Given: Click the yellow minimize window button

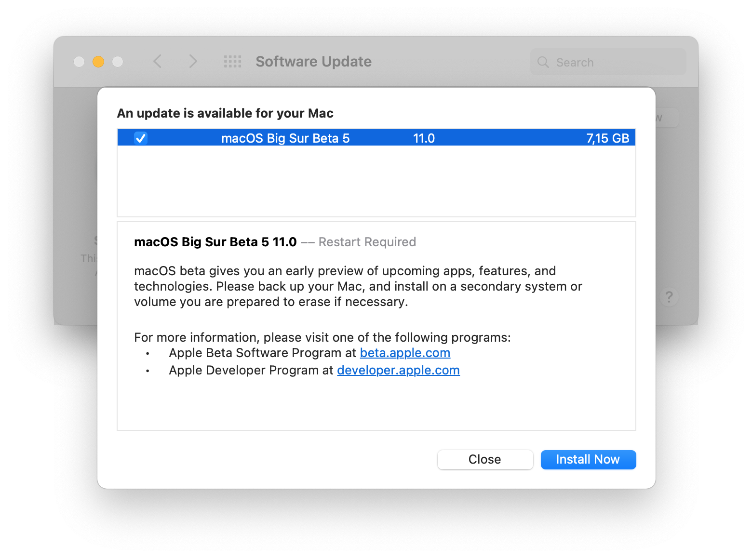Looking at the screenshot, I should coord(98,62).
